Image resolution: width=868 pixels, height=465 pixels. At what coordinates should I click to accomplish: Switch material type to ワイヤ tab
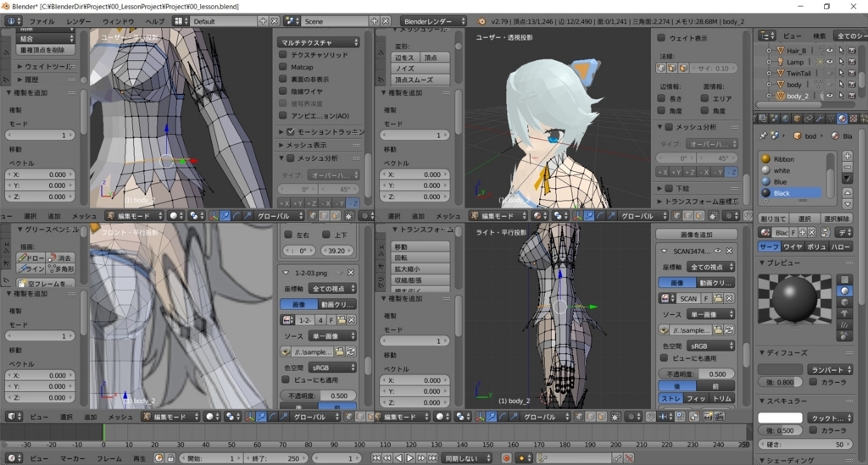tap(793, 246)
